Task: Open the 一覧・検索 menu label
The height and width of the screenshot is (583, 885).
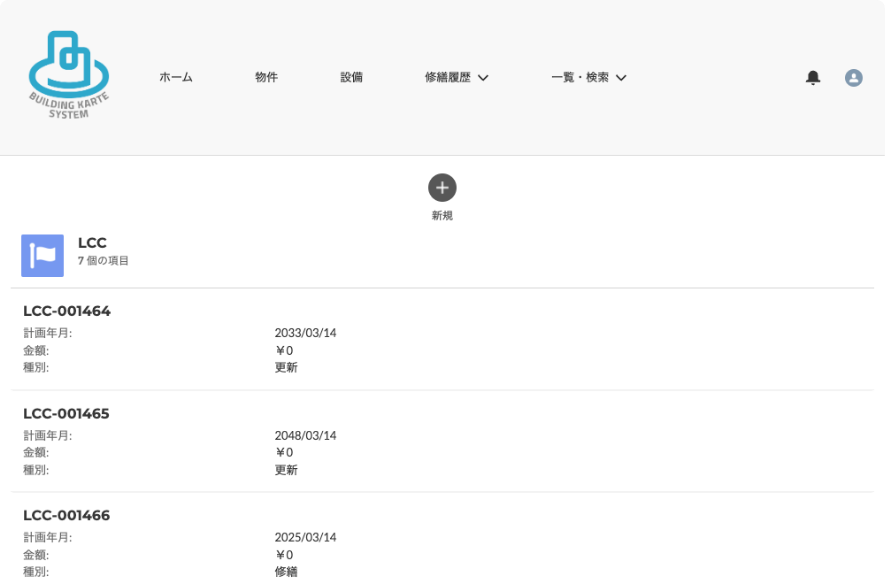Action: coord(580,77)
